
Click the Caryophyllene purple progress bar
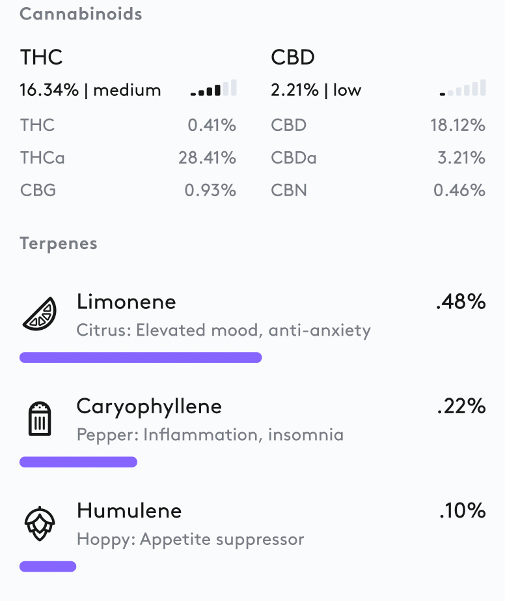78,462
